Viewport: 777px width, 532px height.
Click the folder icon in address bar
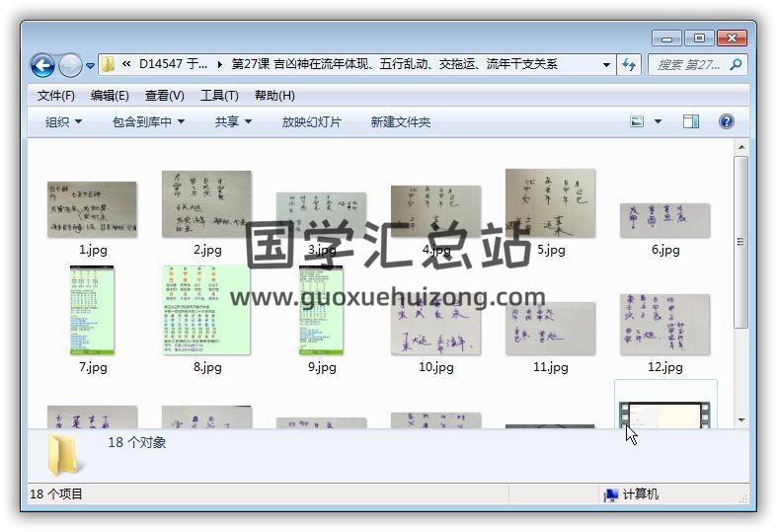[109, 65]
